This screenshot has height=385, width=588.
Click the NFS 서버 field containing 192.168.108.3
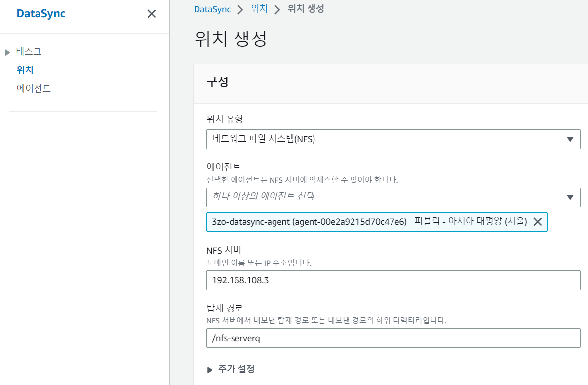click(x=393, y=280)
